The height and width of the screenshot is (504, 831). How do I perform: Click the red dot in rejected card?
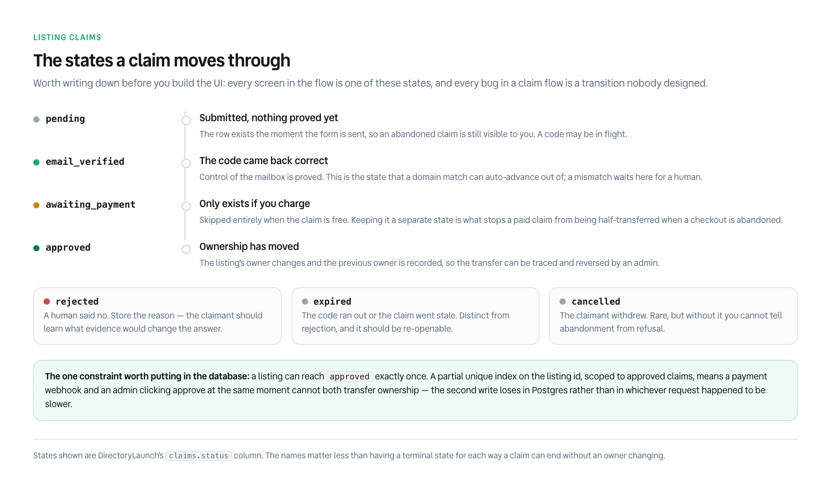coord(47,301)
